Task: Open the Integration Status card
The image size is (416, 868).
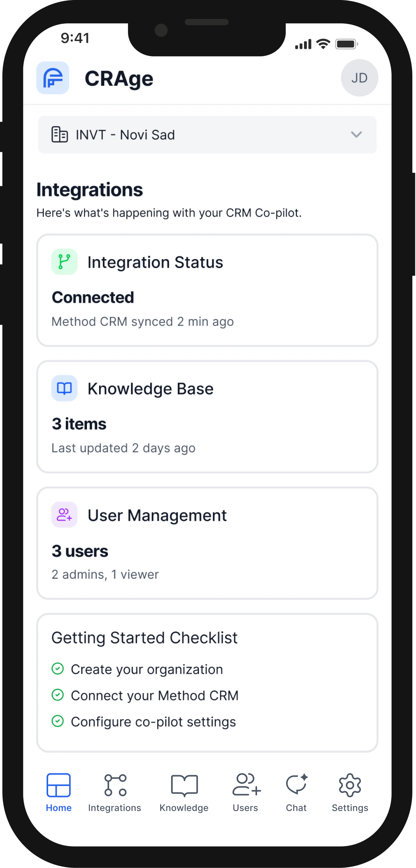Action: (207, 290)
